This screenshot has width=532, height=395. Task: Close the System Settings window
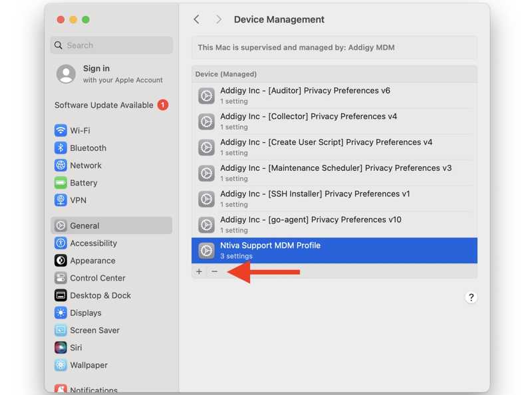tap(61, 20)
